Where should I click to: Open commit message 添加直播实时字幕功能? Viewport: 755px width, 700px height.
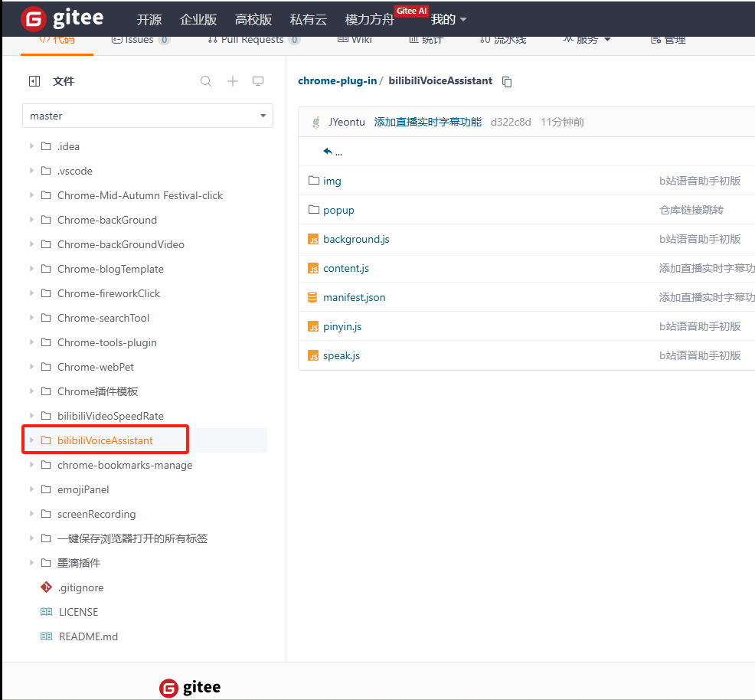click(x=427, y=123)
